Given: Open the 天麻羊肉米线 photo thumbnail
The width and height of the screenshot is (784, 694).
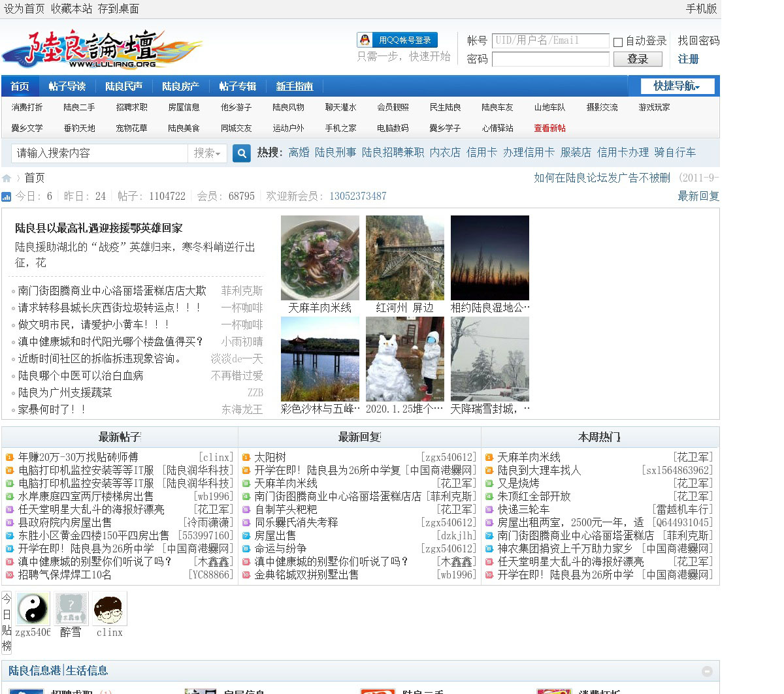Looking at the screenshot, I should 319,258.
